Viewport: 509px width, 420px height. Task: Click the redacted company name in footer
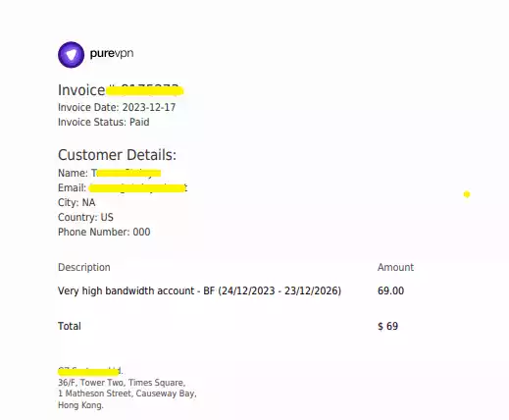point(90,371)
